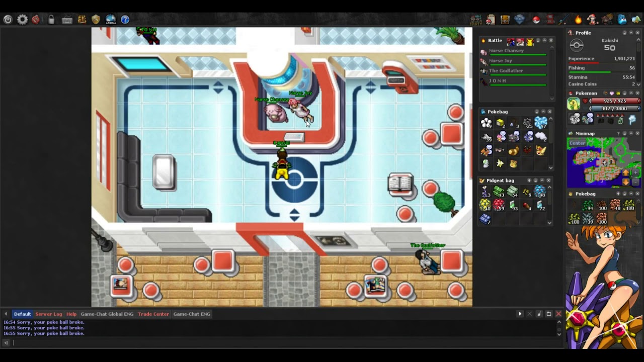Select the item stack of 98 in Pidgeot bag
Viewport: 644px width, 362px height.
coord(540,192)
